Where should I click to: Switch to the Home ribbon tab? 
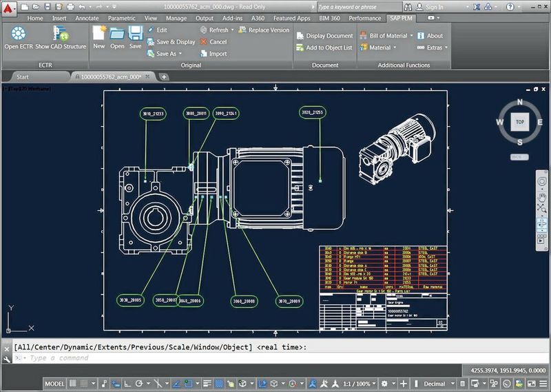pos(35,19)
